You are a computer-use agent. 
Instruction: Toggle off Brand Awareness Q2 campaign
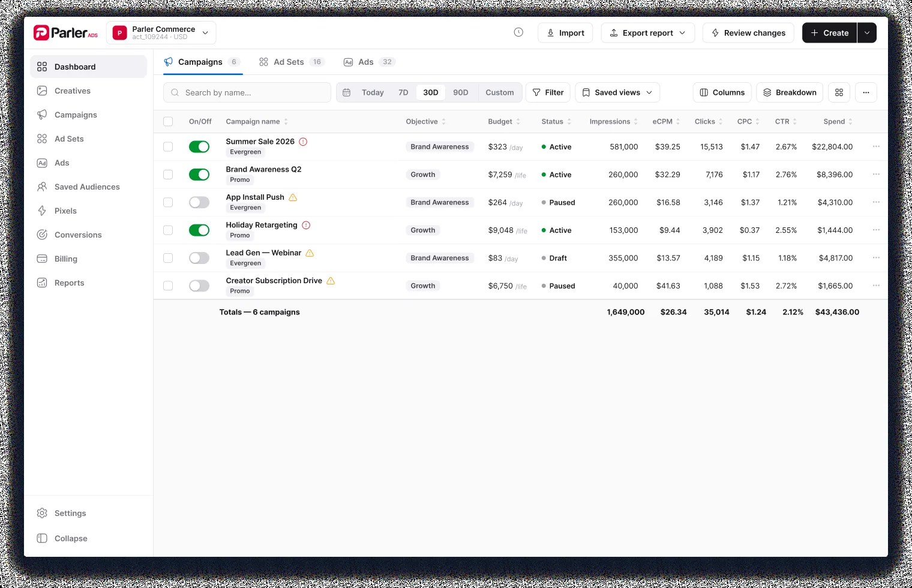tap(199, 175)
